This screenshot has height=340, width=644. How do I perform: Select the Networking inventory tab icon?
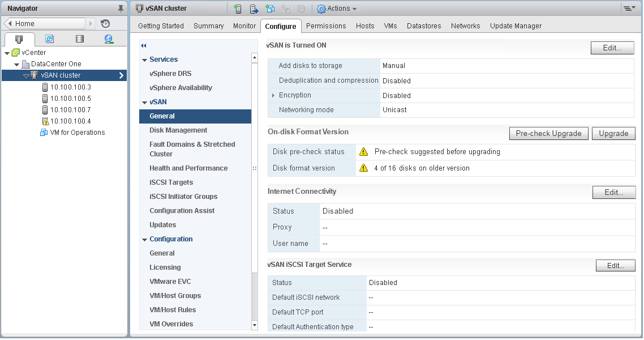(x=109, y=39)
